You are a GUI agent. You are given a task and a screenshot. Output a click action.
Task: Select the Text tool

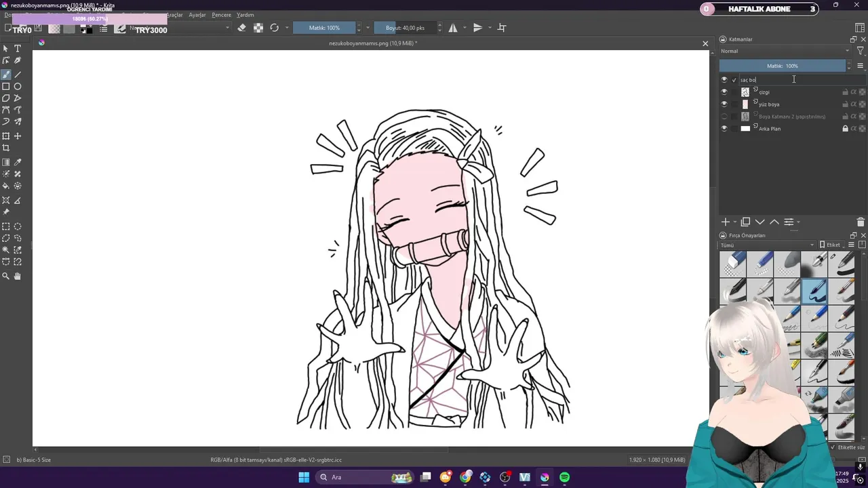pyautogui.click(x=18, y=49)
